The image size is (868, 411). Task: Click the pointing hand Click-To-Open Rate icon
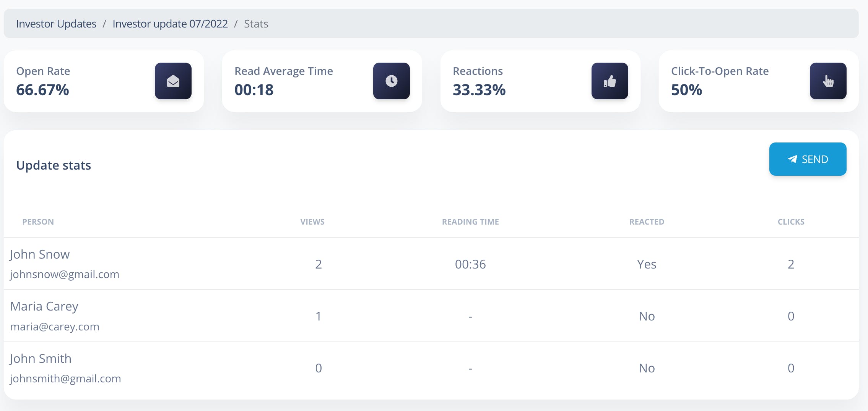(x=828, y=81)
